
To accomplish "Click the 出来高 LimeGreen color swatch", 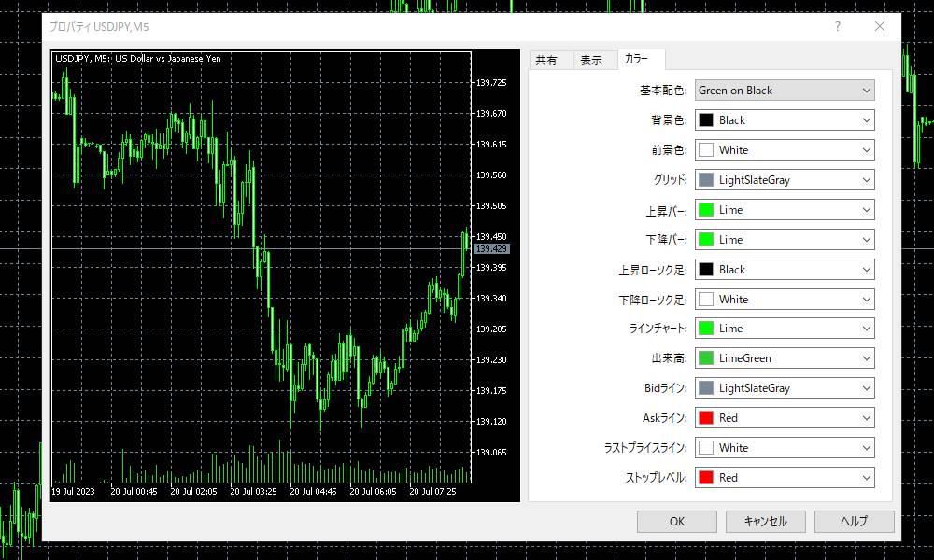I will [x=706, y=358].
